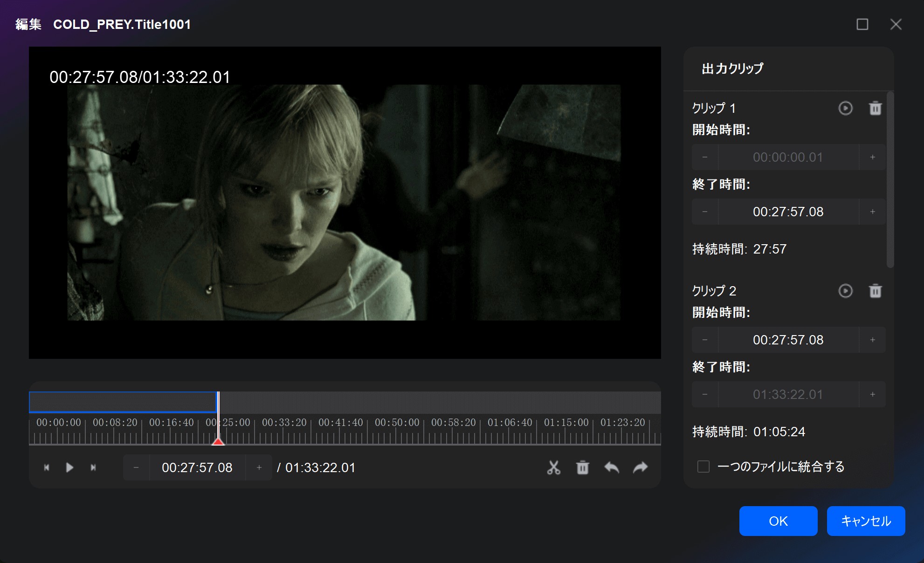
Task: Edit クリップ 1 start time 00:00:00.01
Action: (788, 157)
